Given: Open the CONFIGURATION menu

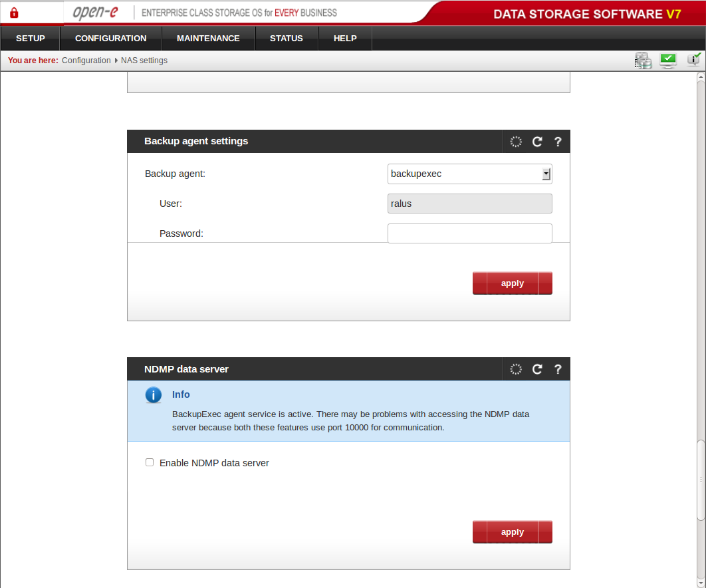Looking at the screenshot, I should (x=110, y=39).
